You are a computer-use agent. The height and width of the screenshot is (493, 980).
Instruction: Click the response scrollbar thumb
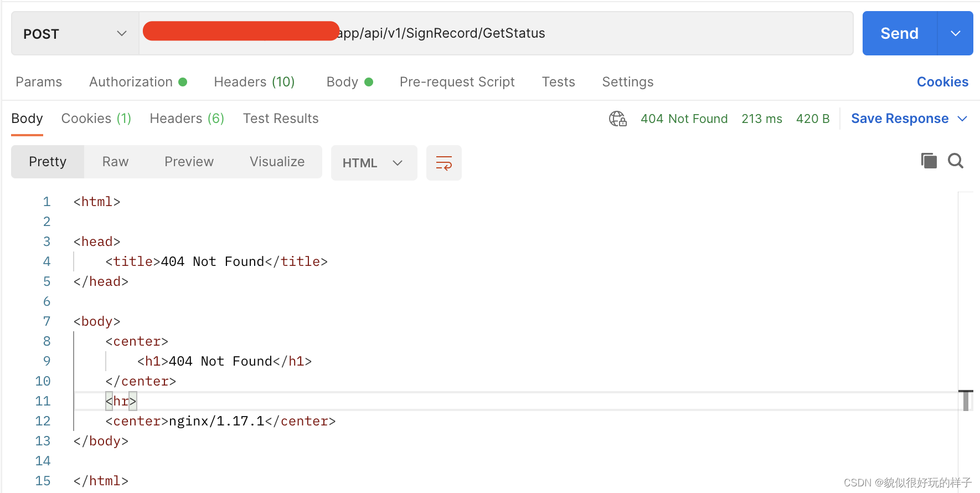pyautogui.click(x=966, y=400)
